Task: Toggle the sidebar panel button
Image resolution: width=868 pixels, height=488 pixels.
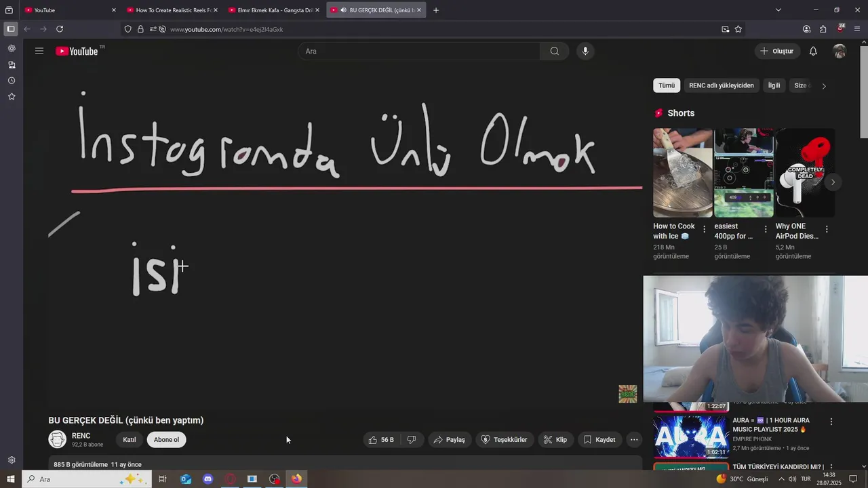Action: pyautogui.click(x=10, y=29)
